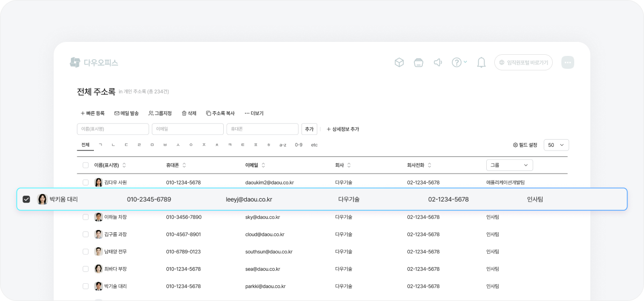Uncheck the 박키움 대리 row checkbox
The width and height of the screenshot is (644, 301).
pyautogui.click(x=26, y=199)
